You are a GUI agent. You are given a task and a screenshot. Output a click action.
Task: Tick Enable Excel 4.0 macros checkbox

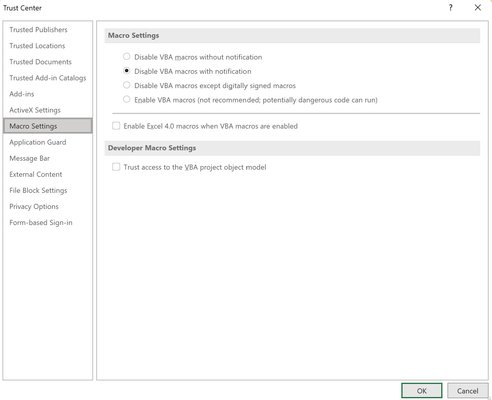coord(116,126)
